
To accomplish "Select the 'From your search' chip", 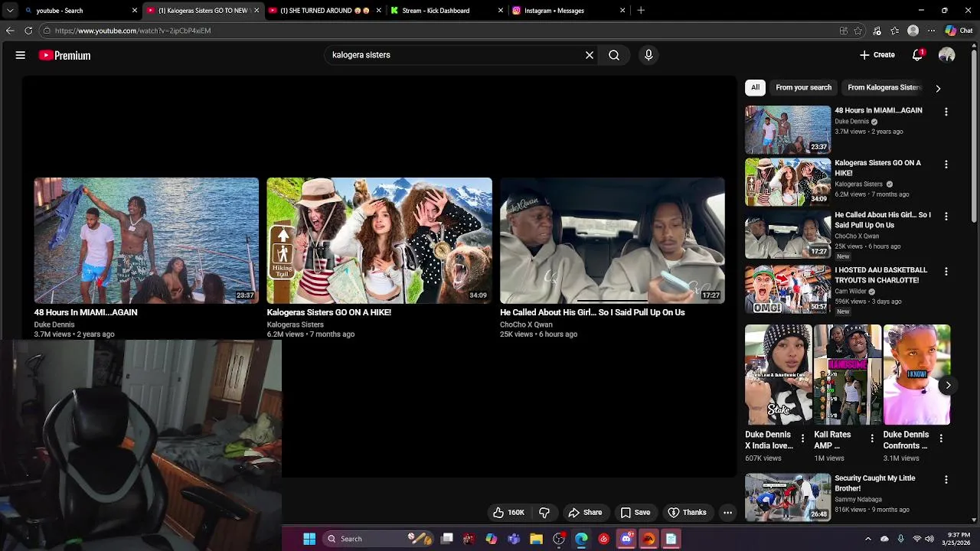I will (x=803, y=87).
